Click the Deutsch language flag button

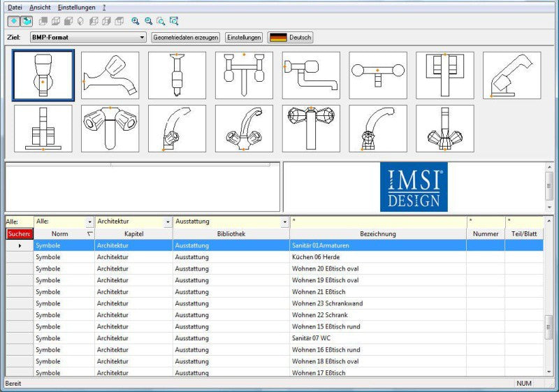click(x=291, y=38)
